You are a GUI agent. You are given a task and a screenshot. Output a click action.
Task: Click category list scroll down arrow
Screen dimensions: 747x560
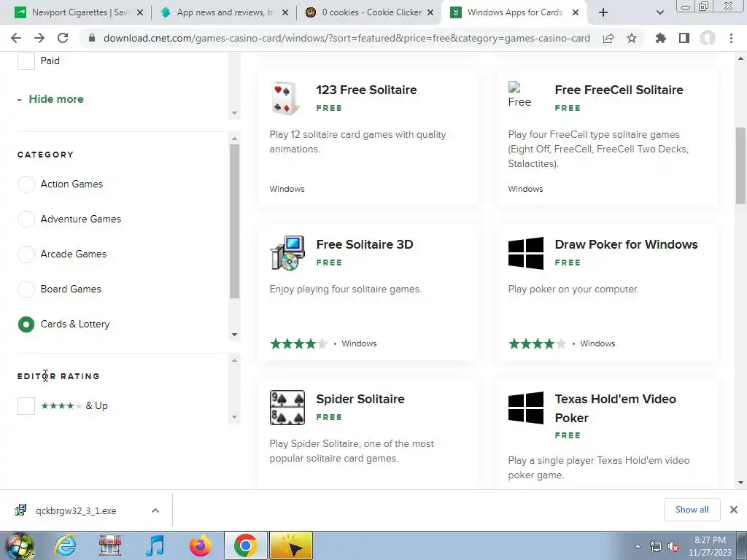point(234,334)
